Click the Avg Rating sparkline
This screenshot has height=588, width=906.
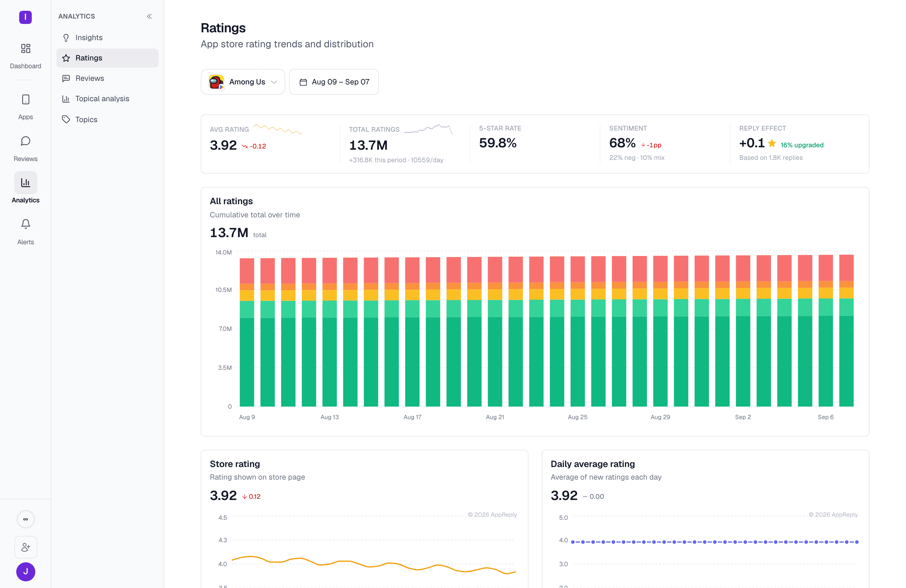[277, 129]
